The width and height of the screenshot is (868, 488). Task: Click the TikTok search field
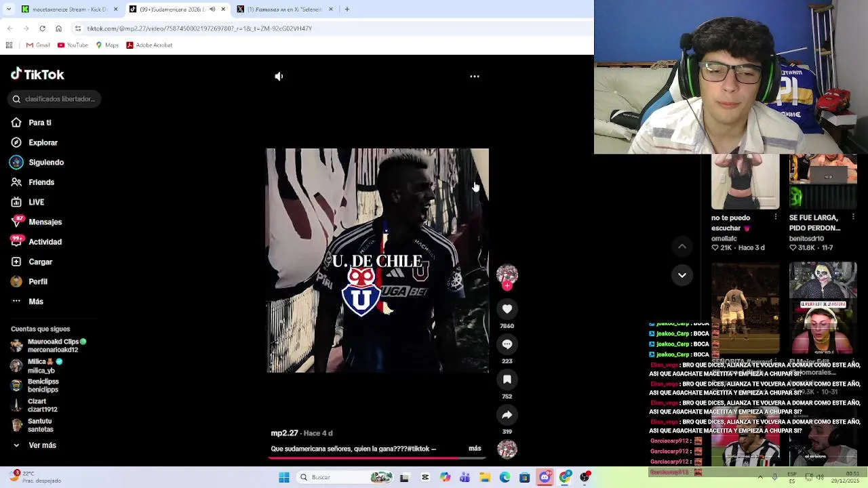(56, 99)
